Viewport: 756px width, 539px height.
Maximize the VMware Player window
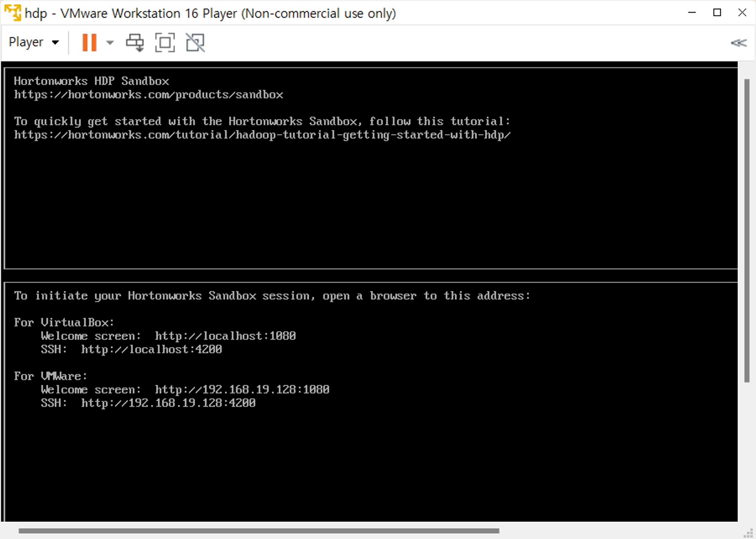(717, 12)
